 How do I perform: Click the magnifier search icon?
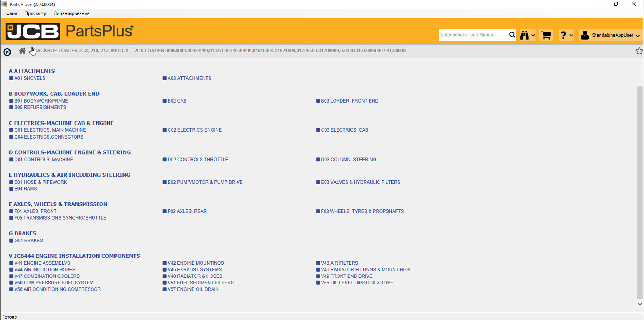(512, 35)
